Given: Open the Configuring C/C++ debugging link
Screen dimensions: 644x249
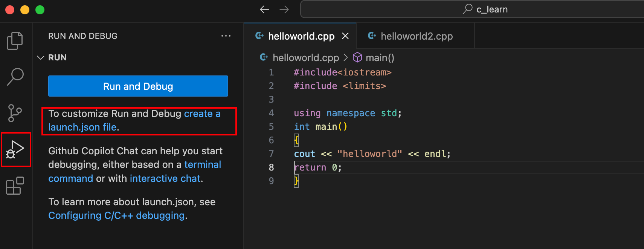Looking at the screenshot, I should (x=116, y=215).
